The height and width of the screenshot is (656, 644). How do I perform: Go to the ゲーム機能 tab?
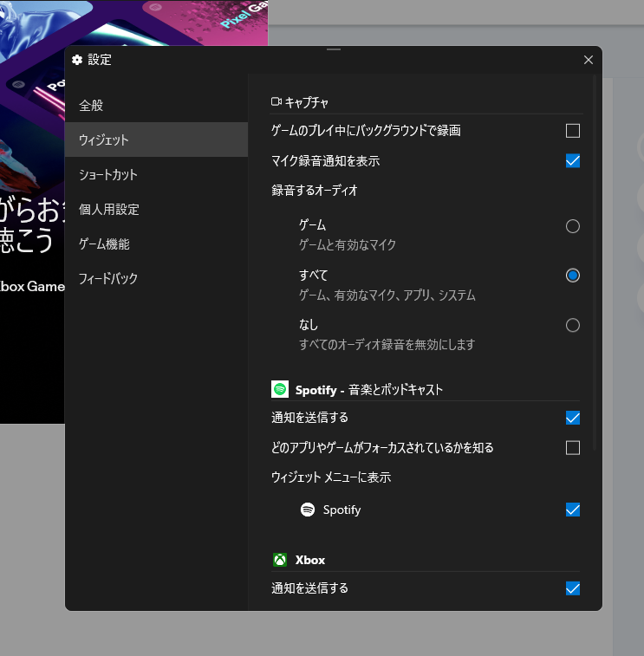coord(157,244)
